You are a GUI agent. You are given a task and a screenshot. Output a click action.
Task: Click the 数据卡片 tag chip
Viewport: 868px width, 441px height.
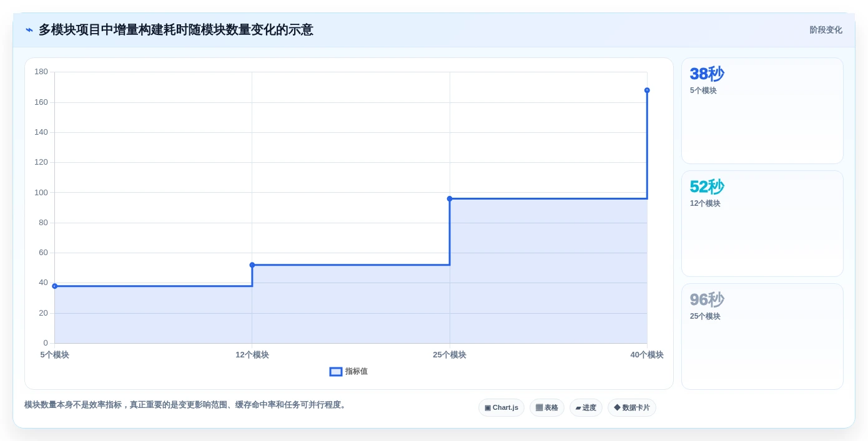point(632,408)
